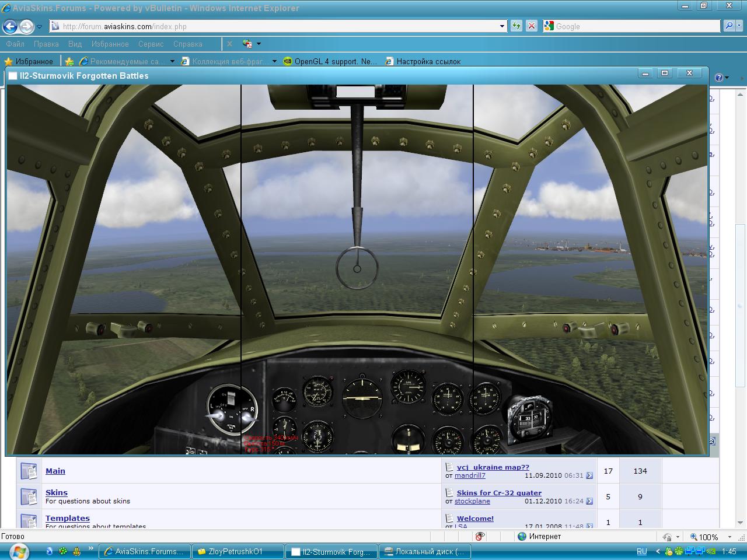The height and width of the screenshot is (560, 747).
Task: Go back with the browser Back arrow
Action: [x=10, y=26]
